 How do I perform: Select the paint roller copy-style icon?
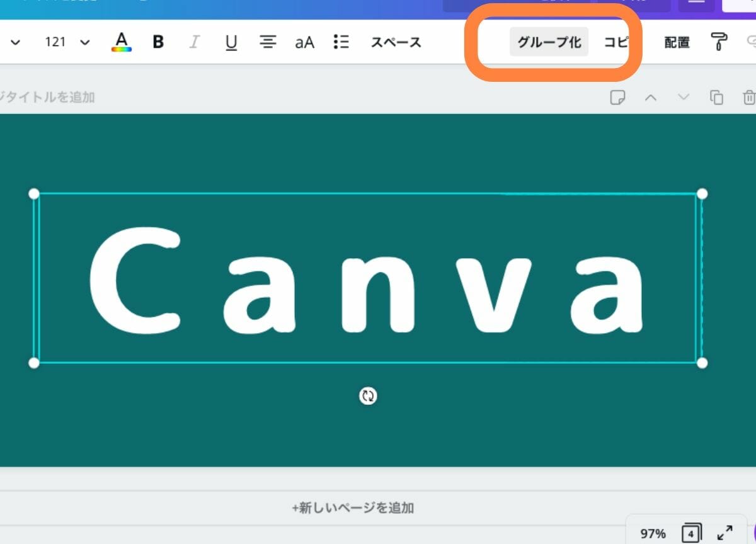pos(719,42)
